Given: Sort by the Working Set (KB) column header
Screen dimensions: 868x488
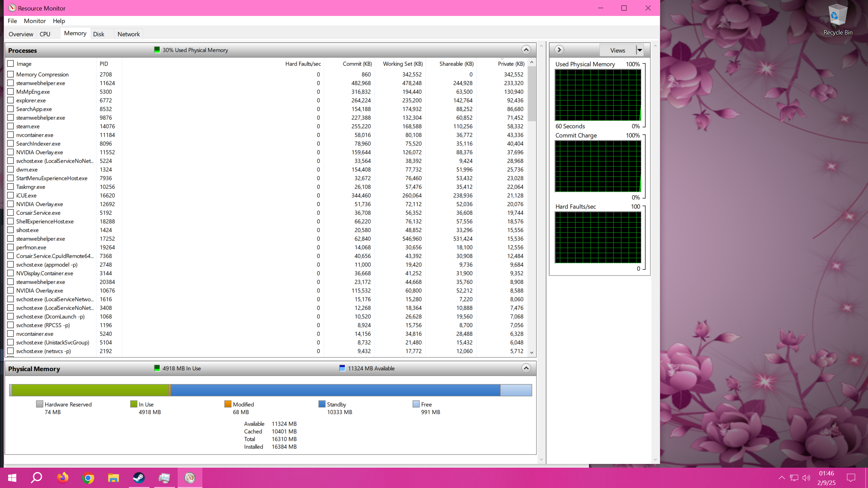Looking at the screenshot, I should tap(400, 64).
